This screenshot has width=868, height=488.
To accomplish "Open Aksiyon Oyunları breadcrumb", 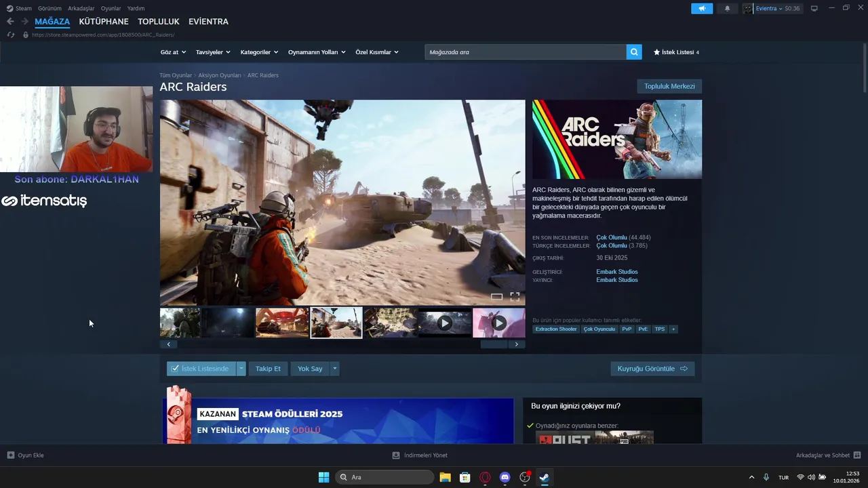I will pos(220,75).
